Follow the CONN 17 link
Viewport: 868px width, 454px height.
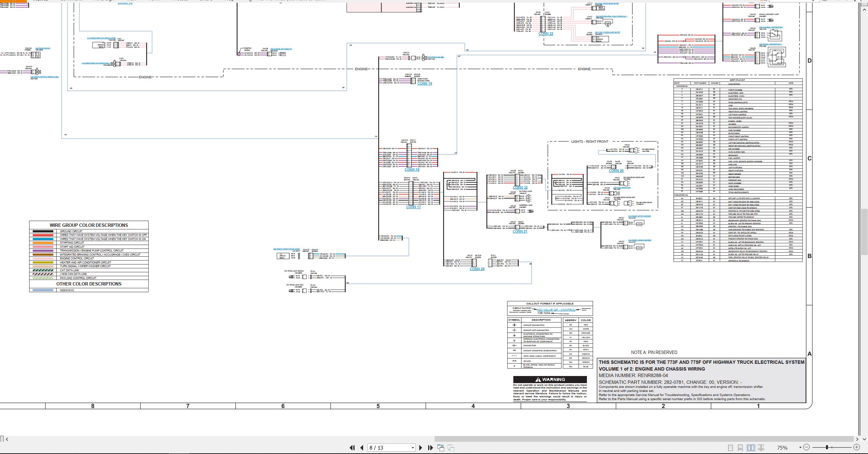[413, 207]
